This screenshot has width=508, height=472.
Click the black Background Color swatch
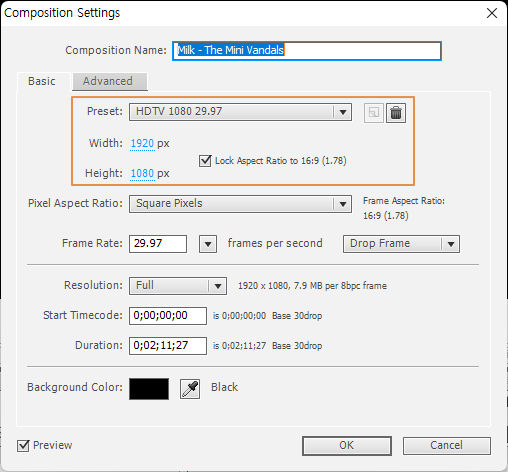(x=149, y=389)
